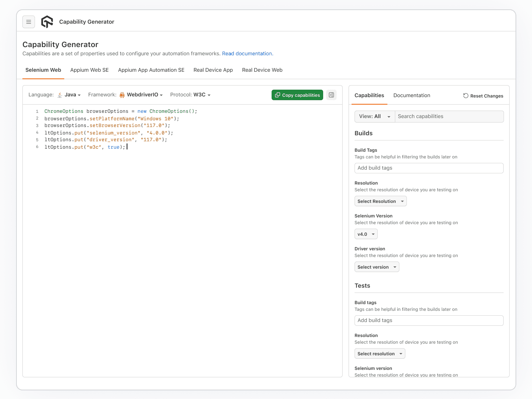Click the reset icon next to Reset Changes
This screenshot has height=399, width=532.
tap(465, 96)
